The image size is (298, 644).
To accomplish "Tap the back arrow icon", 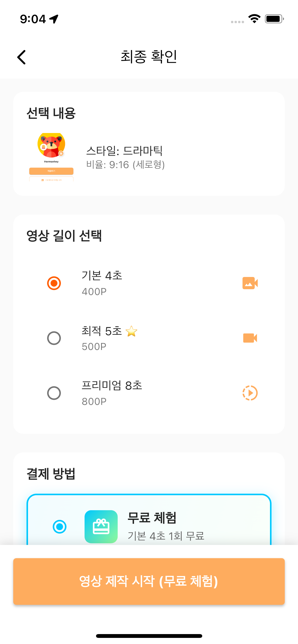I will coord(22,57).
